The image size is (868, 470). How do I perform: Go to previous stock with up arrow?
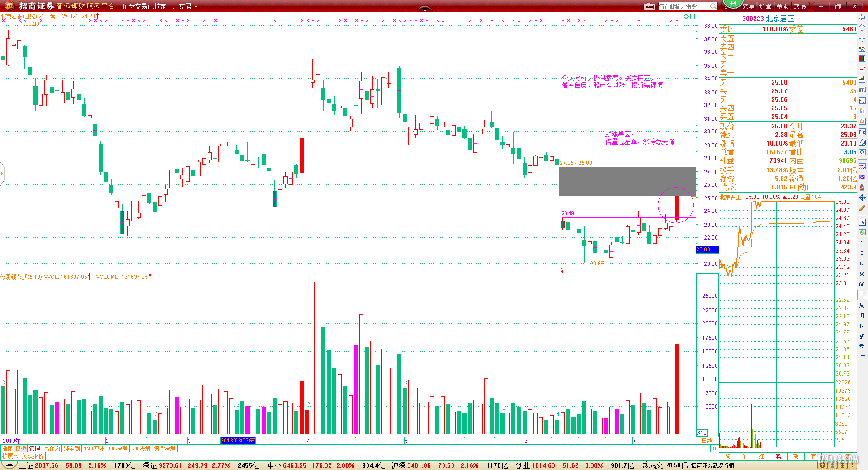click(x=862, y=27)
